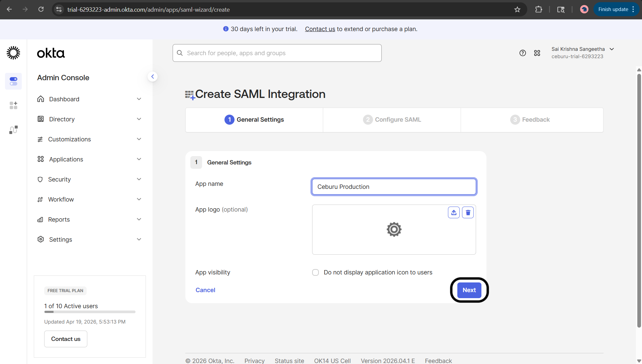Open the apps grid icon in header
Screen dimensions: 642x364
tap(537, 53)
